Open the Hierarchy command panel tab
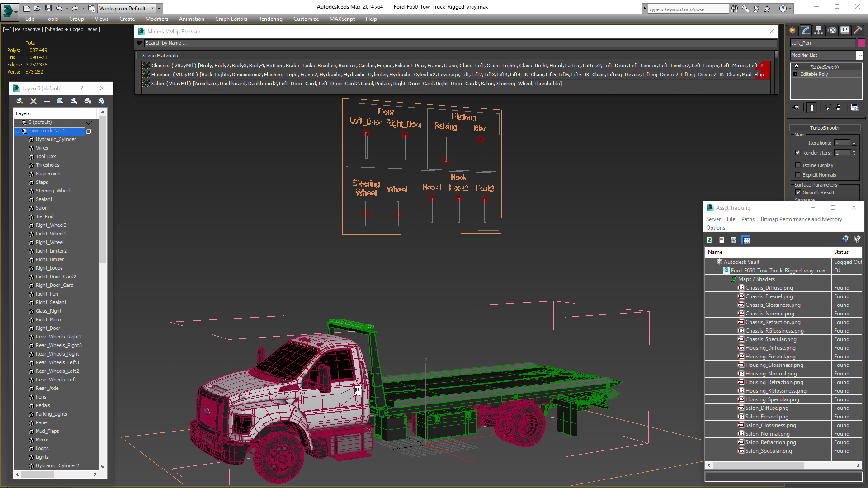868x488 pixels. point(819,30)
